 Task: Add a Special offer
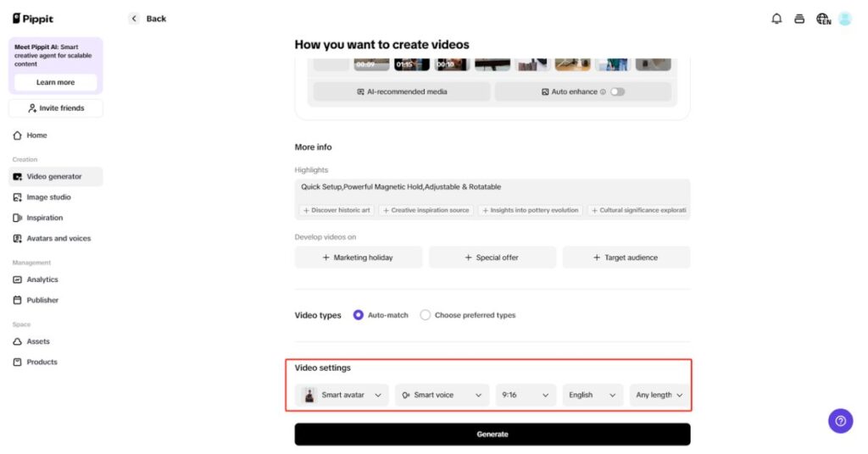(492, 257)
